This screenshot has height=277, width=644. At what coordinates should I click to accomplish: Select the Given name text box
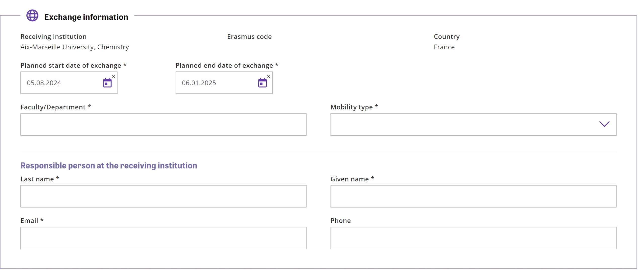click(x=473, y=196)
